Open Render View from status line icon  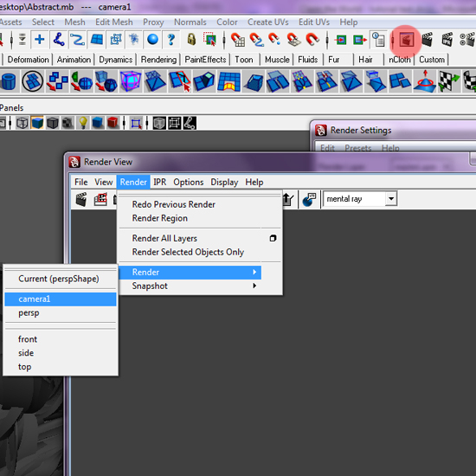tap(406, 40)
